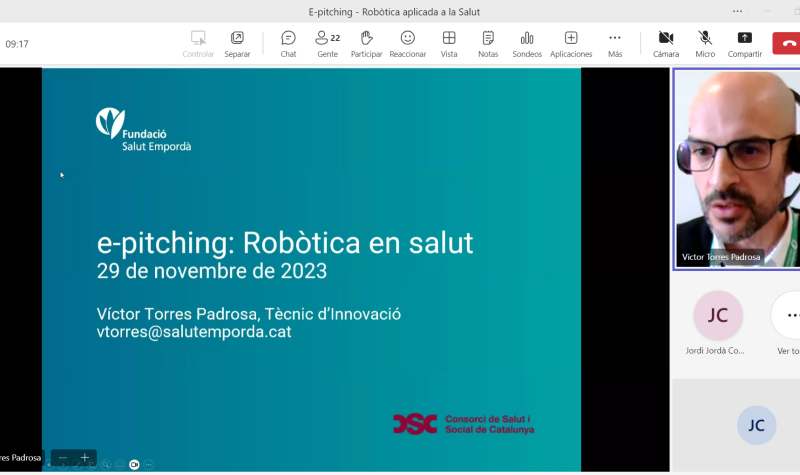Screen dimensions: 800x475
Task: Zoom in the slide with plus
Action: point(85,458)
